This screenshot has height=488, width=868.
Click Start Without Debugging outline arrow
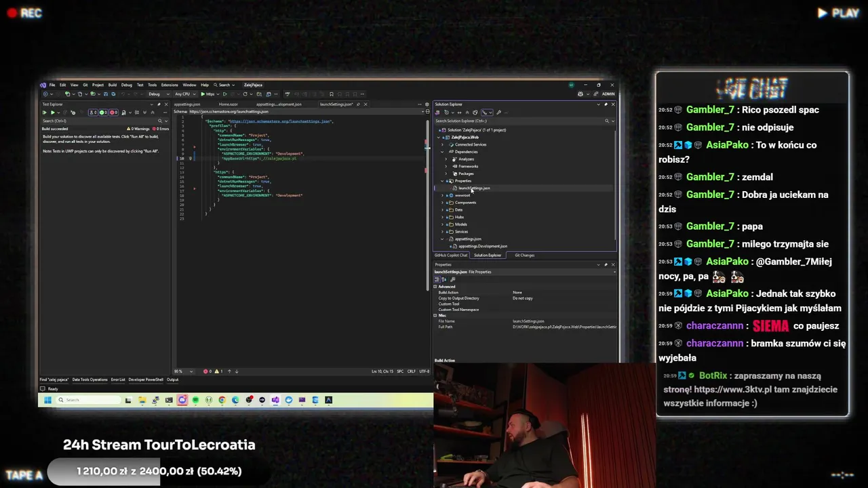coord(224,94)
